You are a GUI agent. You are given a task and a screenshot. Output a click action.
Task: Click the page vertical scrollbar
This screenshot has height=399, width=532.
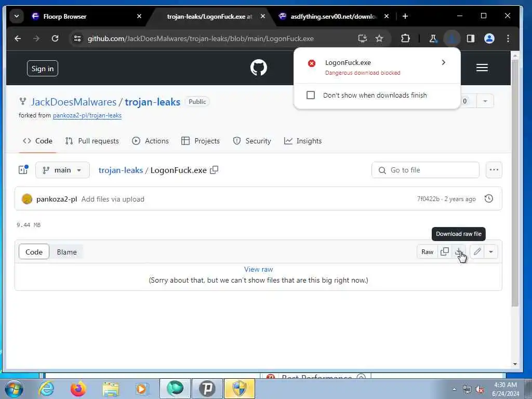(x=515, y=183)
